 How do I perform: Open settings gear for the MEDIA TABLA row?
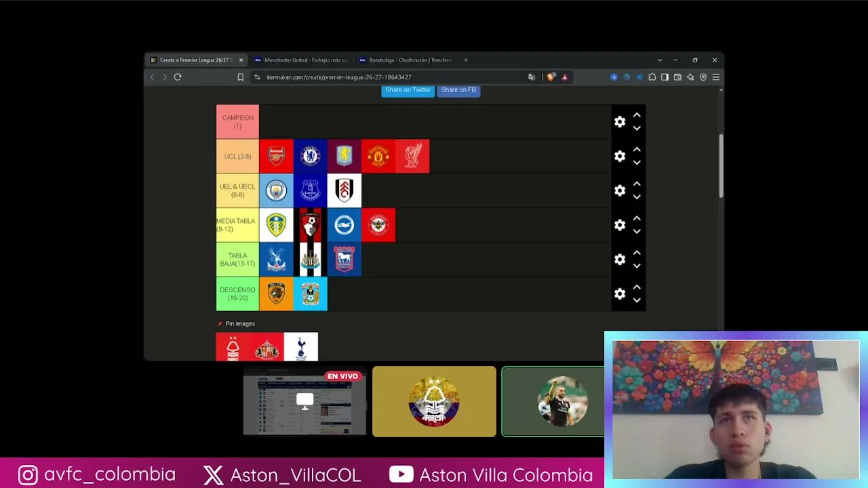(x=620, y=225)
